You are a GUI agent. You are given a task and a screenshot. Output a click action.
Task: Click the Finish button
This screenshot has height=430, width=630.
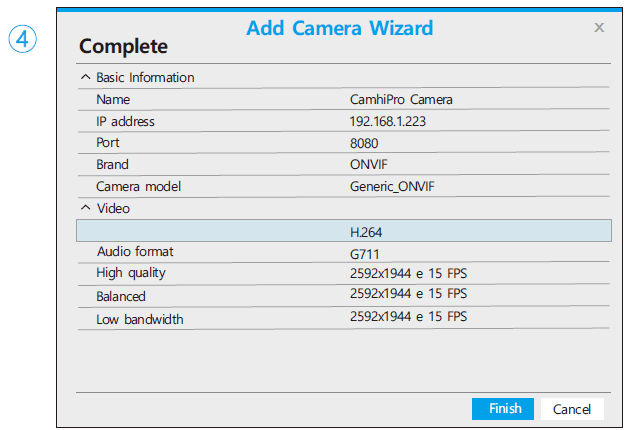(x=503, y=409)
